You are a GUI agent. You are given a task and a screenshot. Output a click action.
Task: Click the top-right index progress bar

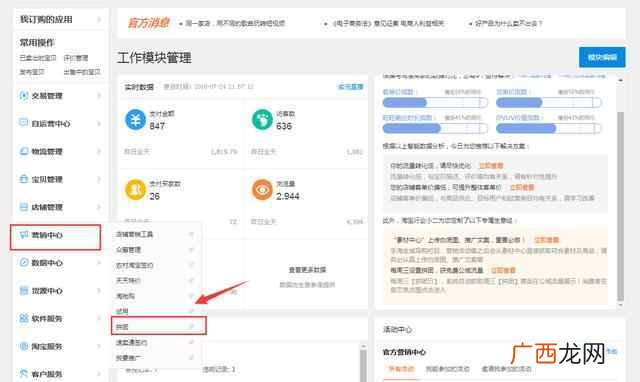point(549,102)
